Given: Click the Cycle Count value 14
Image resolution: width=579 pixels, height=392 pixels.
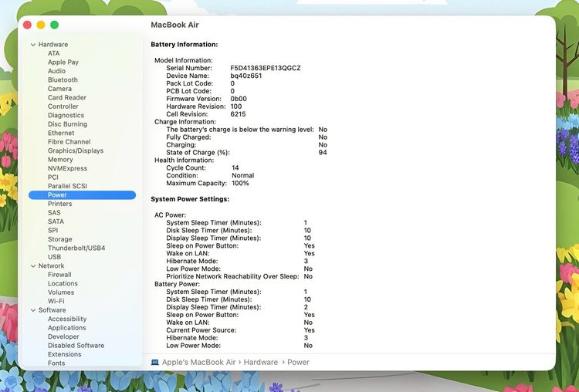Looking at the screenshot, I should pyautogui.click(x=235, y=168).
